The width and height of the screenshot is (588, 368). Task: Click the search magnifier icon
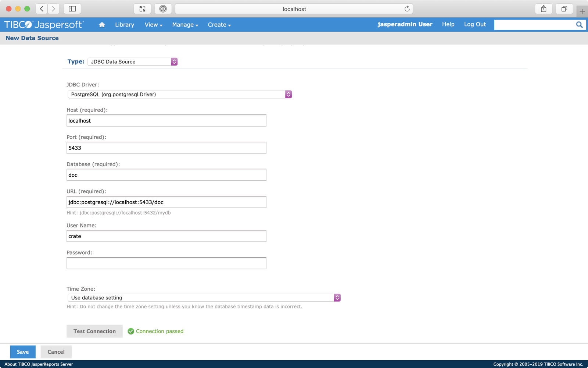coord(579,25)
